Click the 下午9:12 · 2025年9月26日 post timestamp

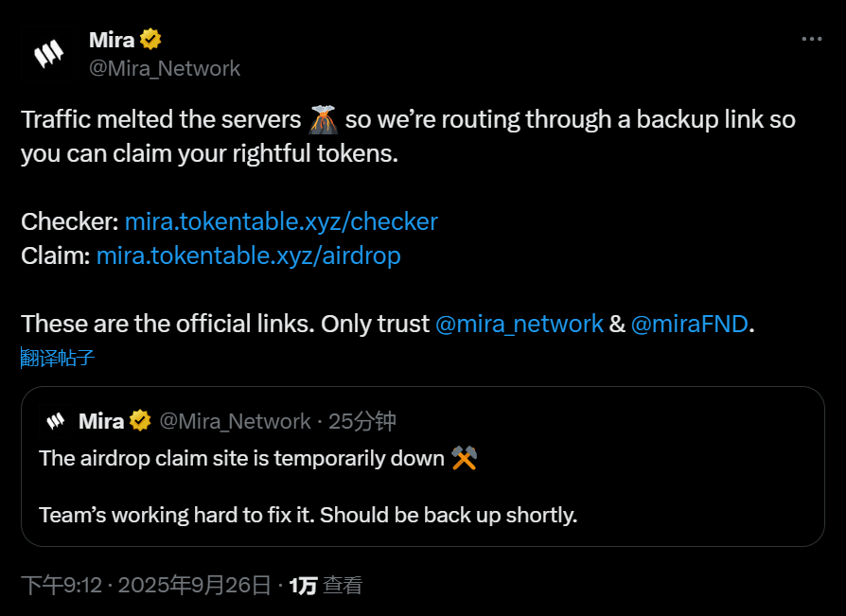146,586
